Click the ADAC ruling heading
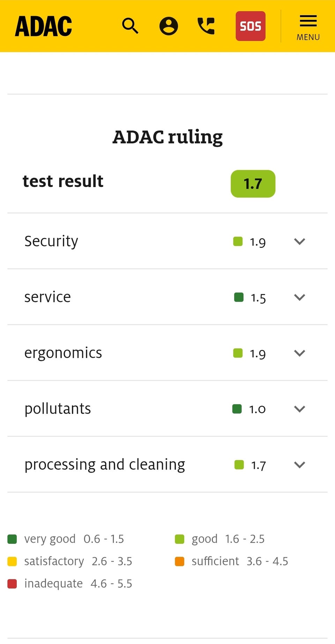335x644 pixels. coord(167,137)
